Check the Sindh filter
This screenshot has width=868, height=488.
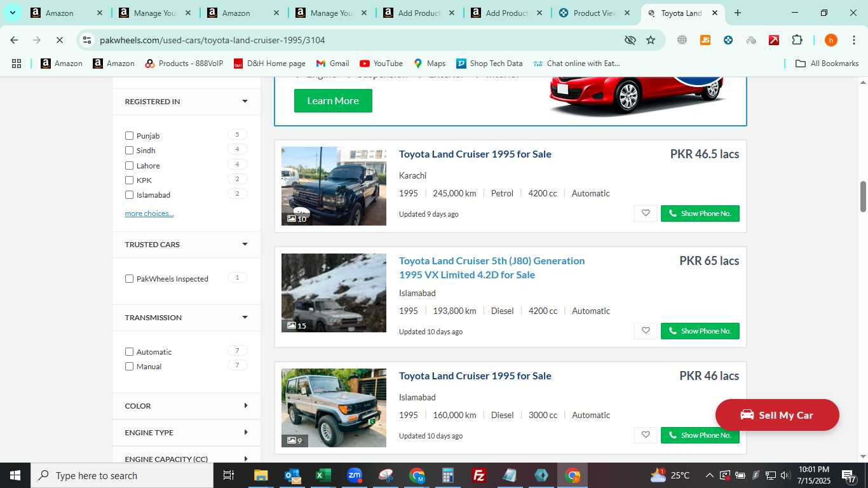pos(130,151)
